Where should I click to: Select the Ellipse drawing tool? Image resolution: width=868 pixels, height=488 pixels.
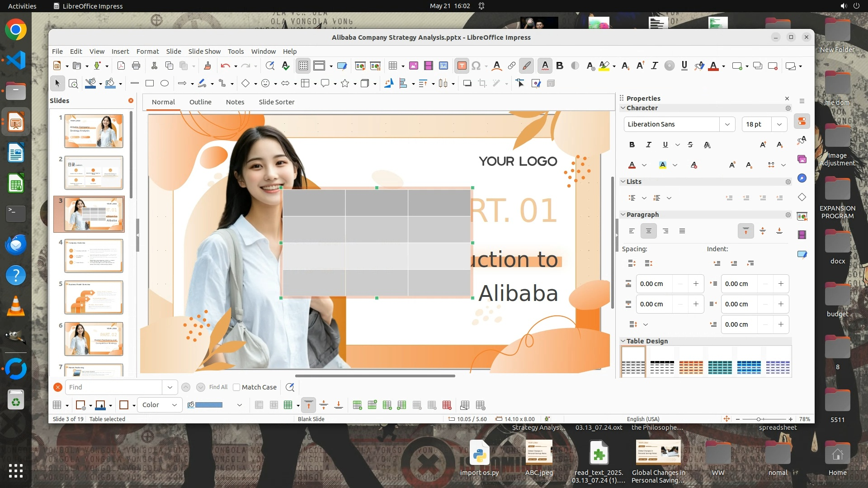pos(165,83)
